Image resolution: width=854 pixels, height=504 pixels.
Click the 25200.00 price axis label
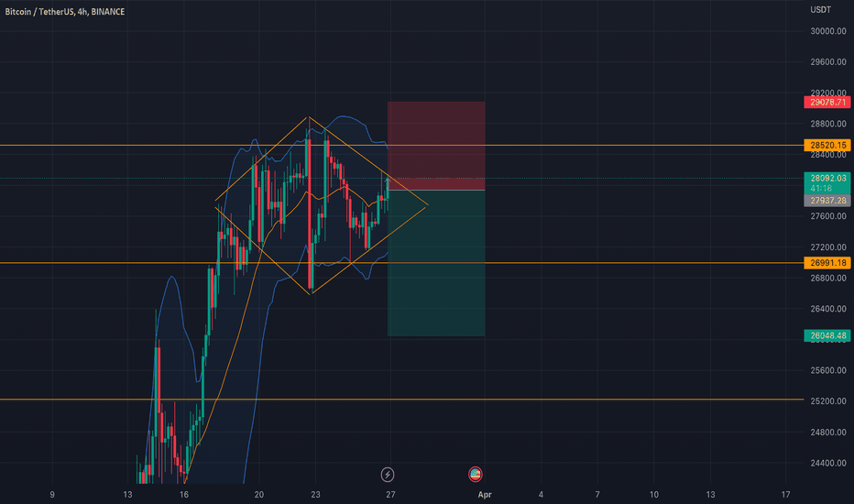(827, 401)
